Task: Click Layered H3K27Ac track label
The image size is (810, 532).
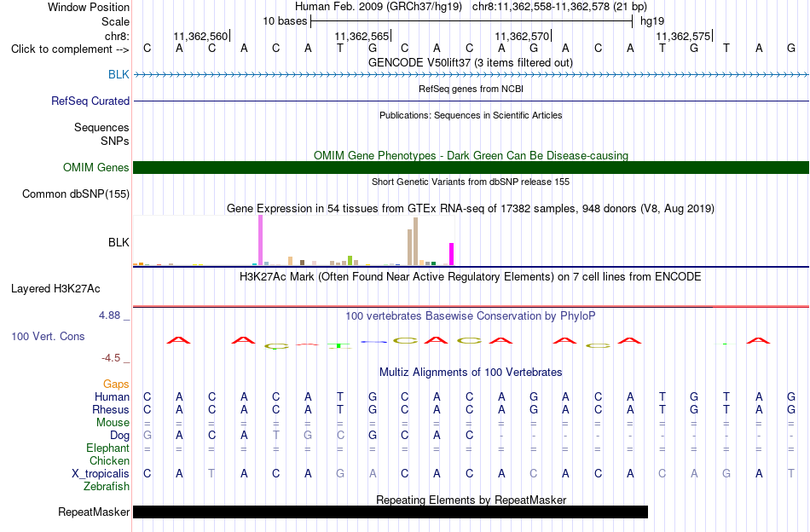Action: click(x=55, y=288)
